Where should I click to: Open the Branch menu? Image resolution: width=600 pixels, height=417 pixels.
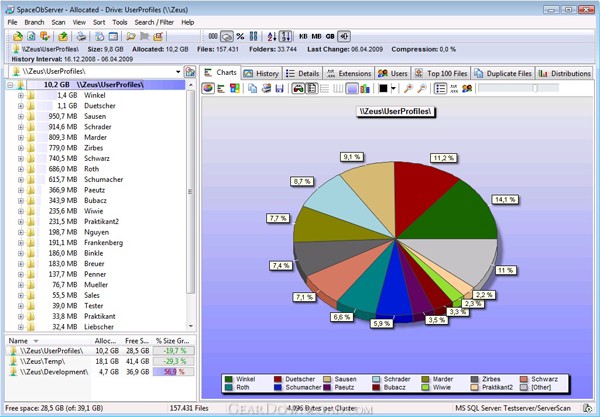point(34,22)
